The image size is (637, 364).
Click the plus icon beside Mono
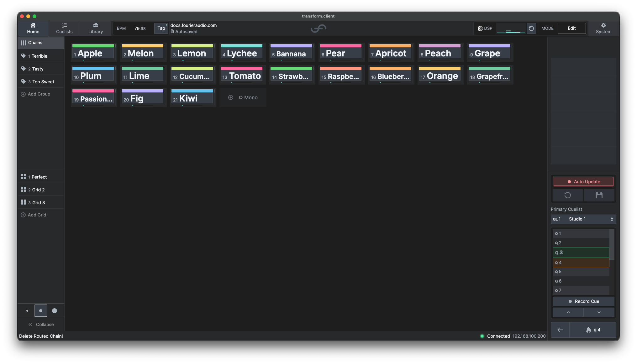[x=231, y=97]
